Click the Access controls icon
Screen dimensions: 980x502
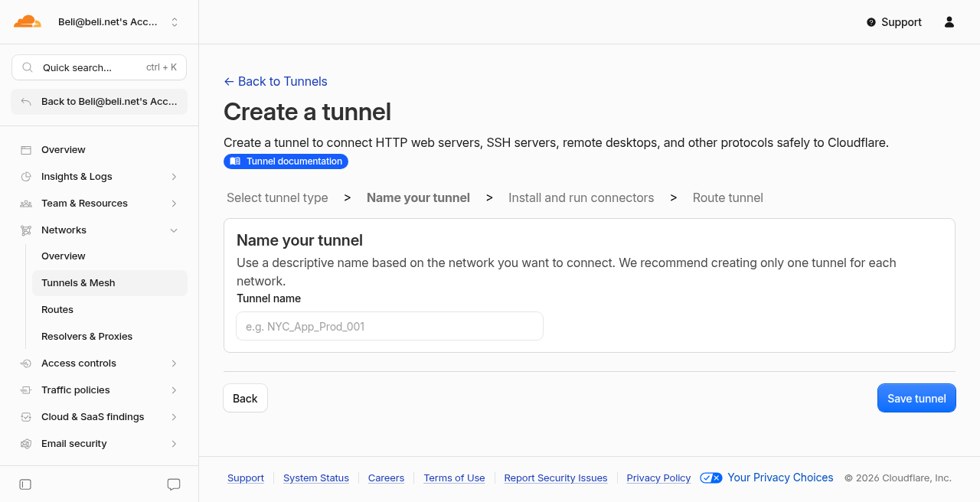pyautogui.click(x=26, y=363)
